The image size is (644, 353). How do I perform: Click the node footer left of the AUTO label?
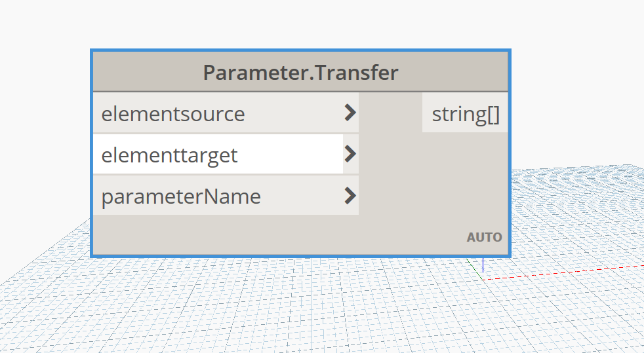[x=279, y=236]
